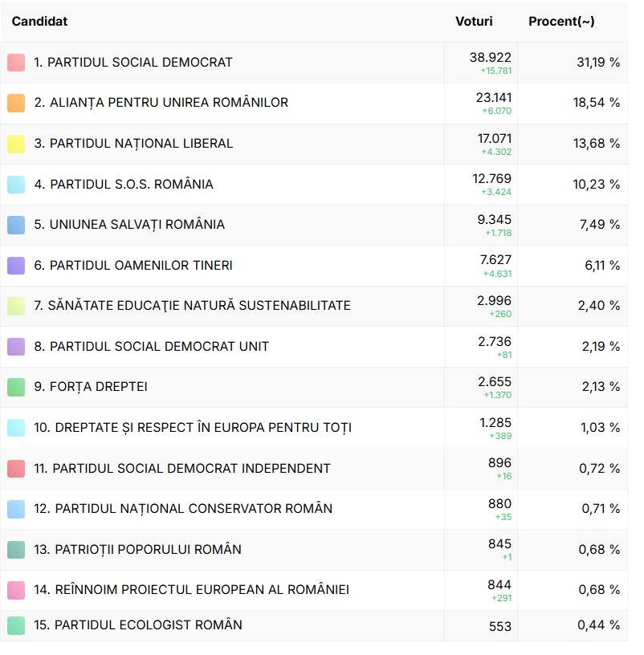Click the green vote change +4.631
The height and width of the screenshot is (655, 644).
pos(497,274)
